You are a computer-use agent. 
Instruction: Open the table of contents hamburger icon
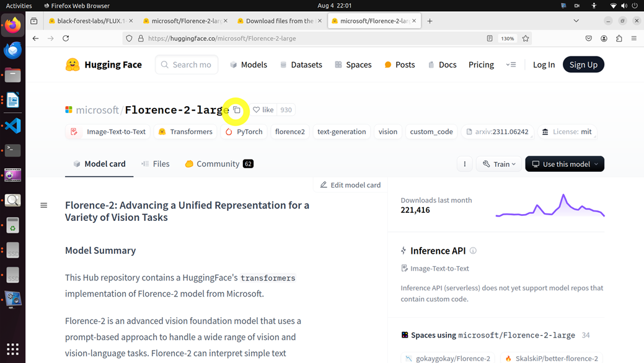[x=43, y=205]
